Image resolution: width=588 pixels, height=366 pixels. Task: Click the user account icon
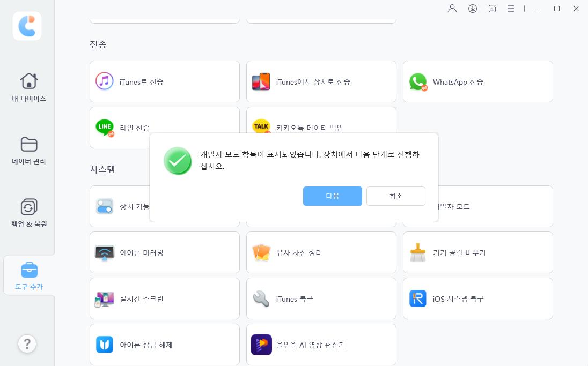pos(452,9)
